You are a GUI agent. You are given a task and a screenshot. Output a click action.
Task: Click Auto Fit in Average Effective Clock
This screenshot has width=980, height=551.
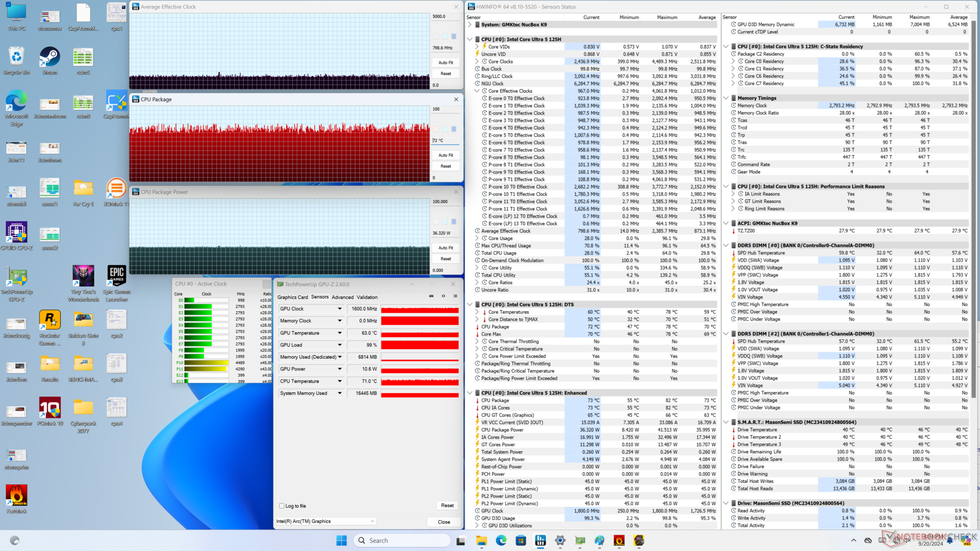tap(446, 62)
